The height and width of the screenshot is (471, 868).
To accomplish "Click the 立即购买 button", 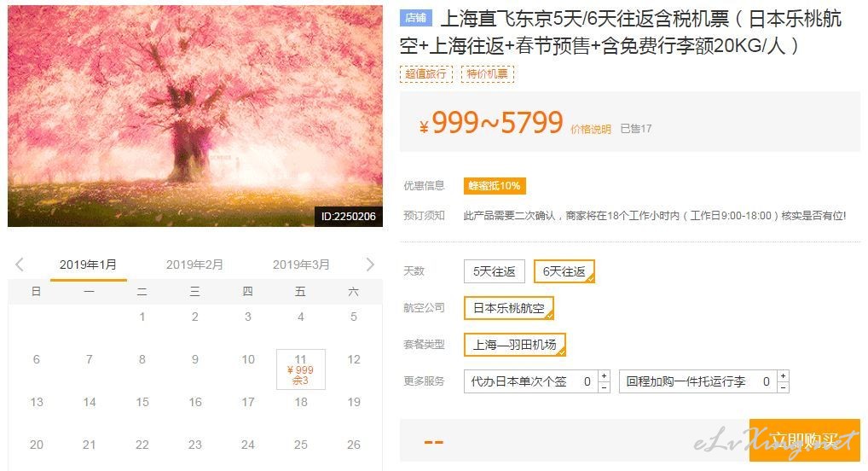I will coord(804,440).
